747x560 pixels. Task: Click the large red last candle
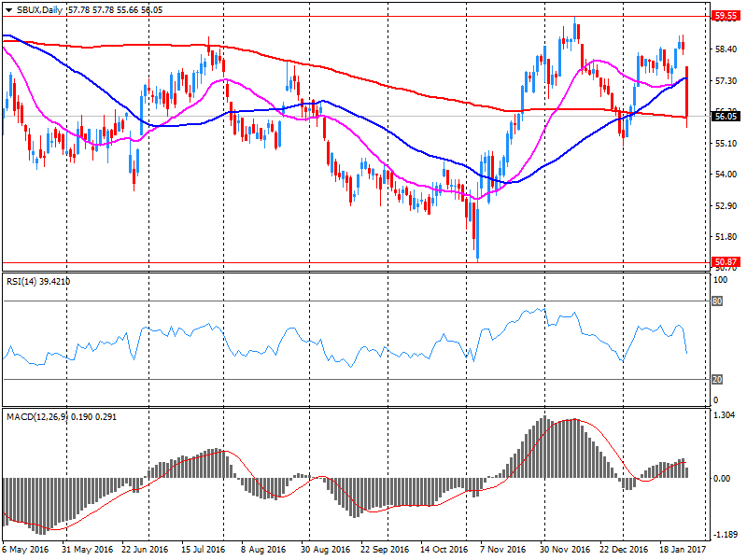pyautogui.click(x=687, y=93)
